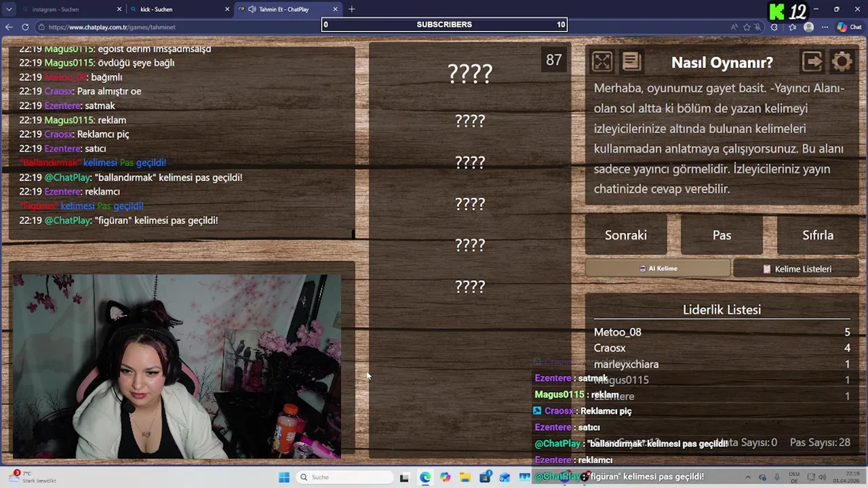Open Copilot app from taskbar
Screen dimensions: 868x488
(445, 477)
